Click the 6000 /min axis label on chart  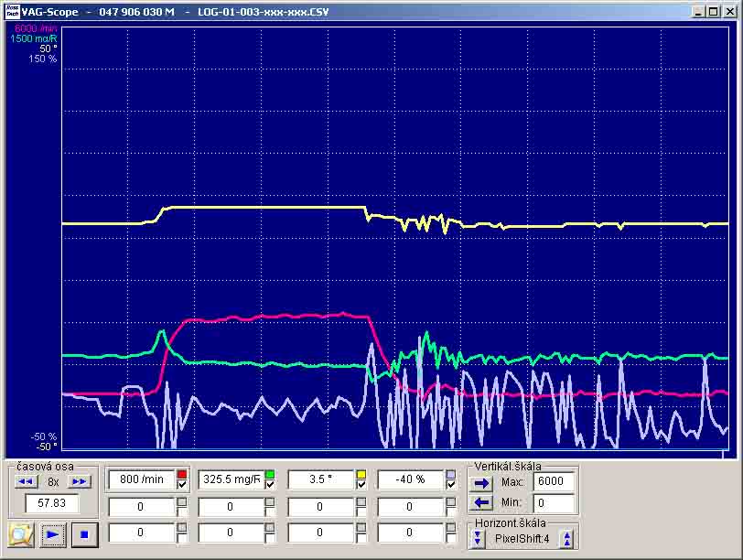pos(36,29)
